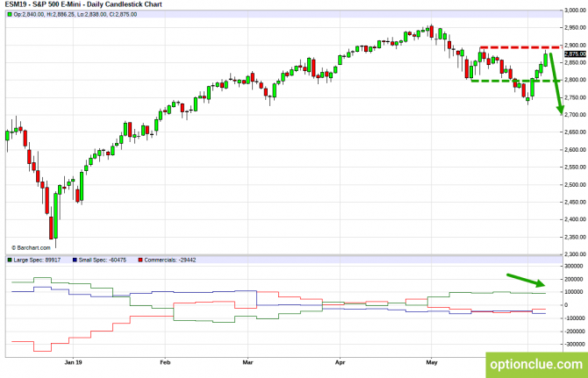Click the 'Jan 19' date axis label
This screenshot has width=588, height=378.
point(73,362)
